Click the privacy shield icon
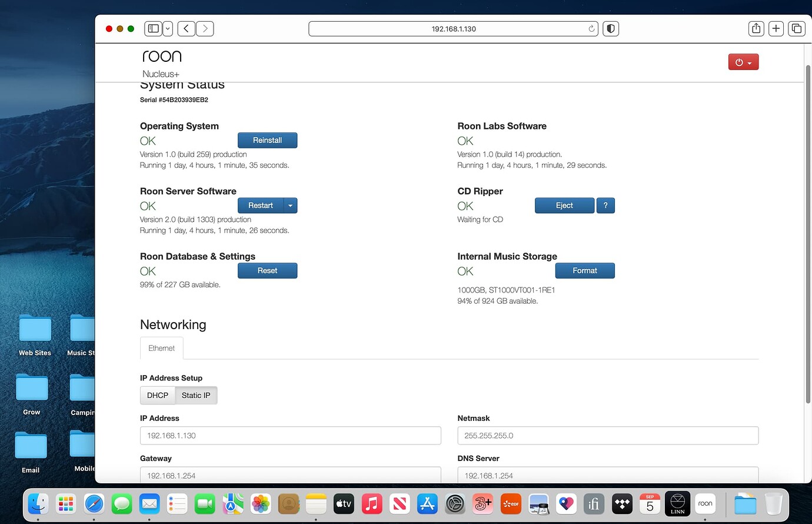Viewport: 812px width, 524px height. [611, 29]
